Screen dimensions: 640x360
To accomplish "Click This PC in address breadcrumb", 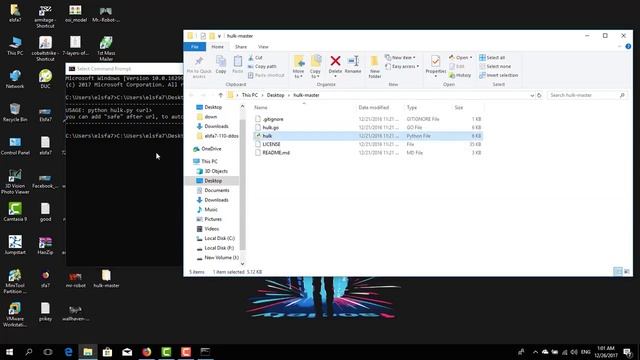I will (249, 95).
